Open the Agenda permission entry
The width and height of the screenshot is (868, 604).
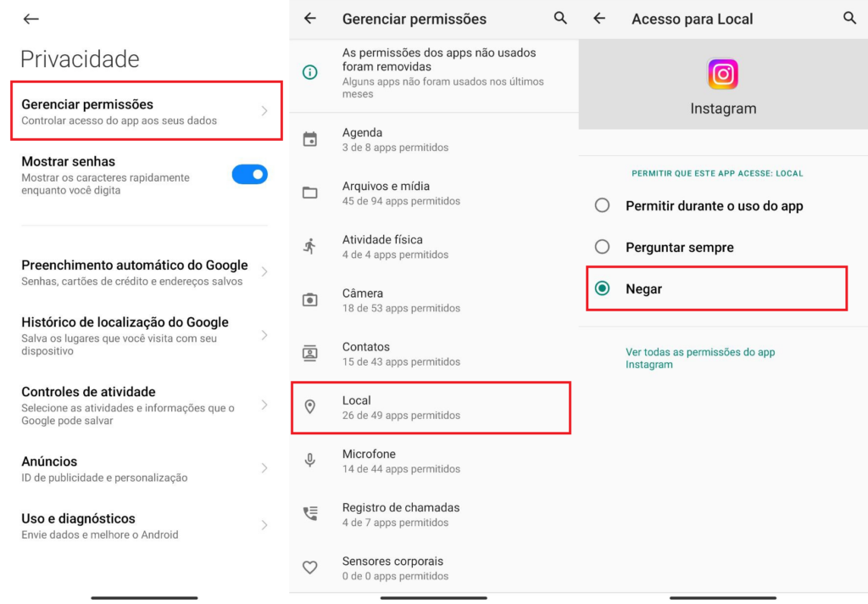[x=430, y=139]
